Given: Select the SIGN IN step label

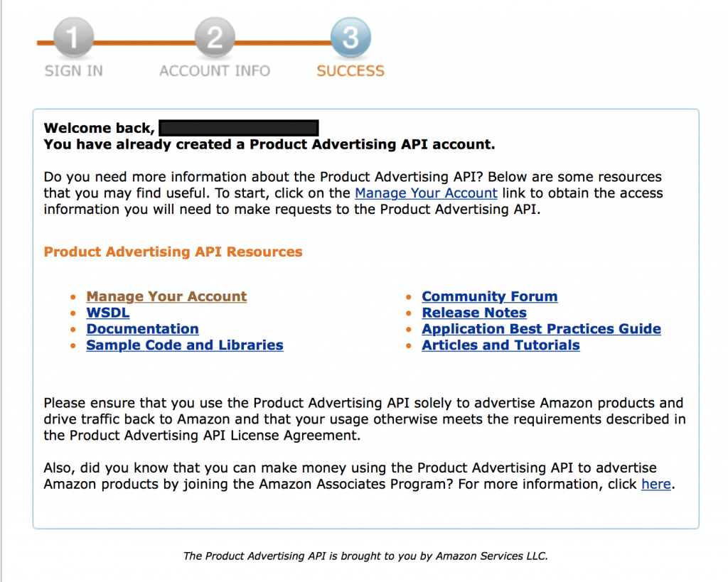Looking at the screenshot, I should tap(73, 71).
